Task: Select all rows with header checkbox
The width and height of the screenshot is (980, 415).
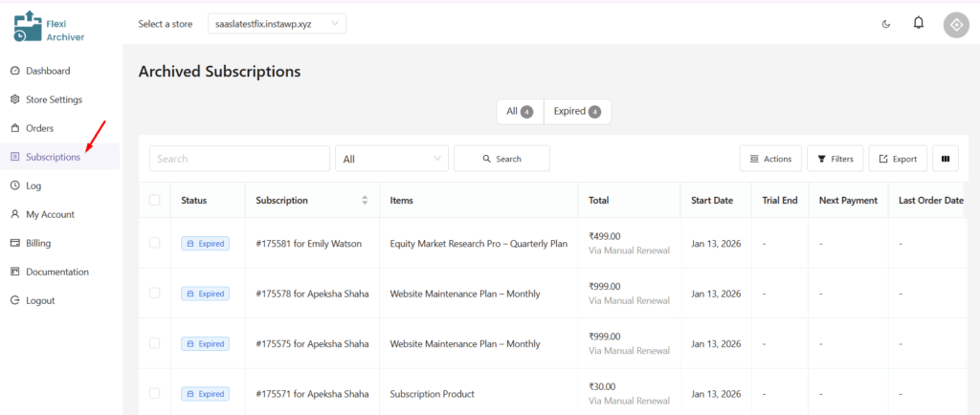Action: tap(155, 200)
